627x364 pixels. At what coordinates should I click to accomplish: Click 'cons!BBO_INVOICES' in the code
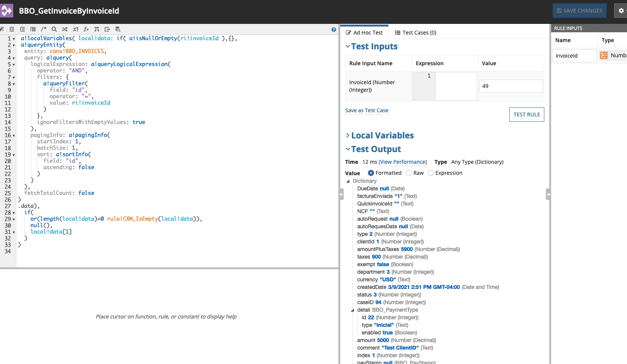coord(77,51)
